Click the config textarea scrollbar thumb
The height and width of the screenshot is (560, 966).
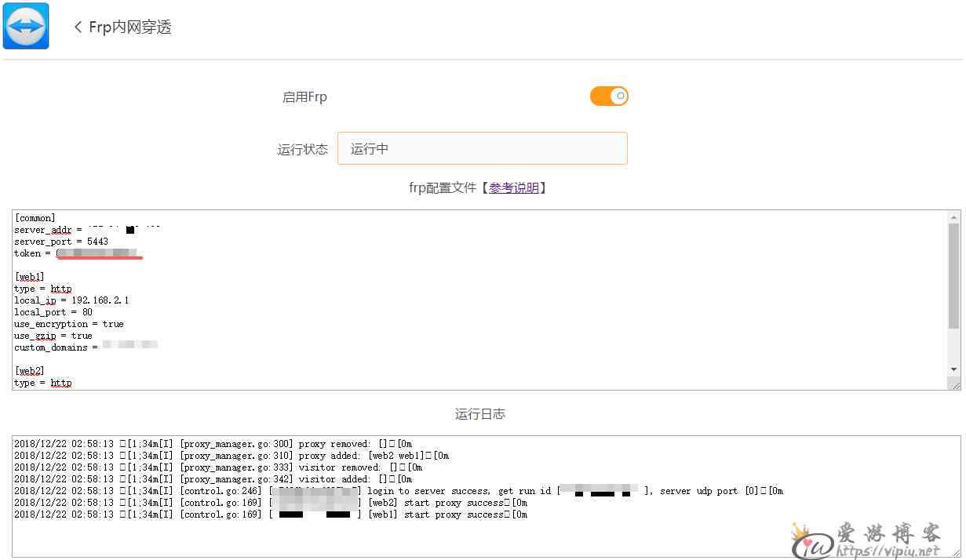[x=954, y=276]
